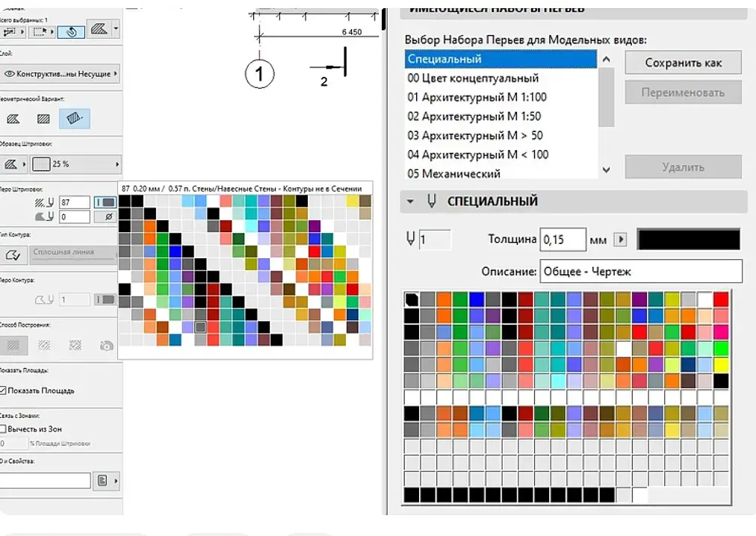Toggle the layer visibility eye icon
The width and height of the screenshot is (756, 536).
[x=9, y=74]
